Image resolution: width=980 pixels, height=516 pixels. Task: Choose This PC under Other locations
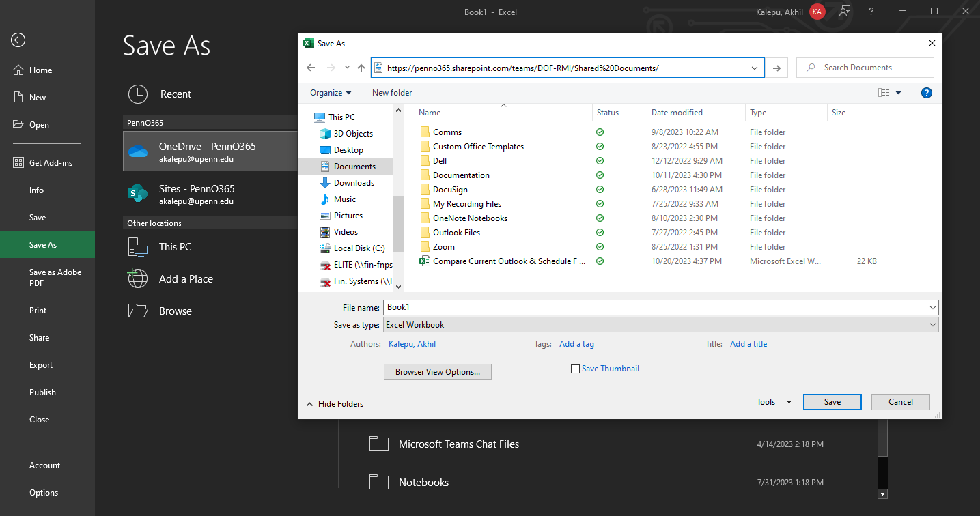[x=210, y=247]
